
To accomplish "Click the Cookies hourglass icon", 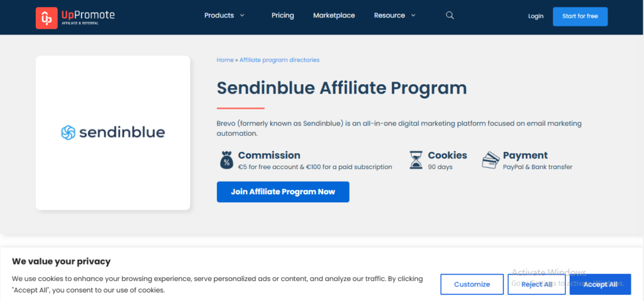I will 416,160.
